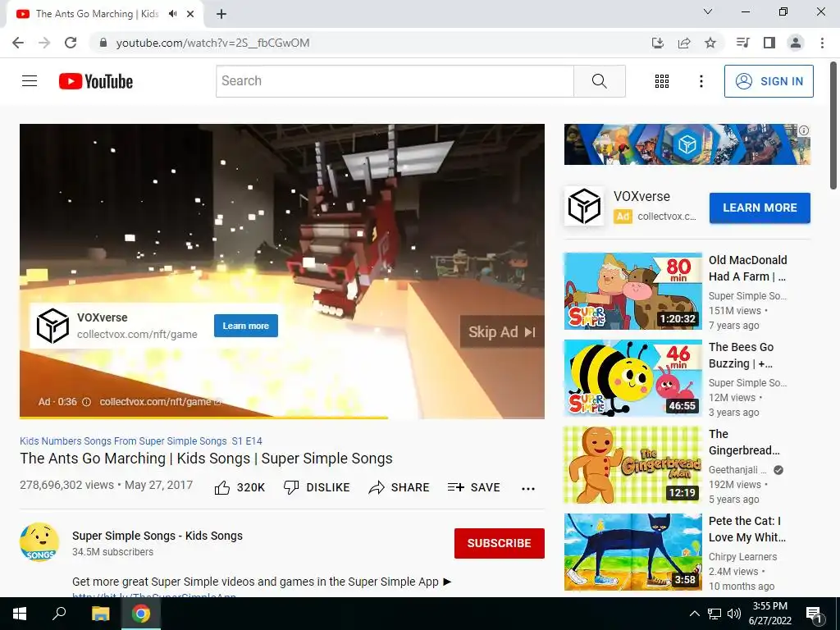840x630 pixels.
Task: Click the ad progress bar
Action: 282,418
